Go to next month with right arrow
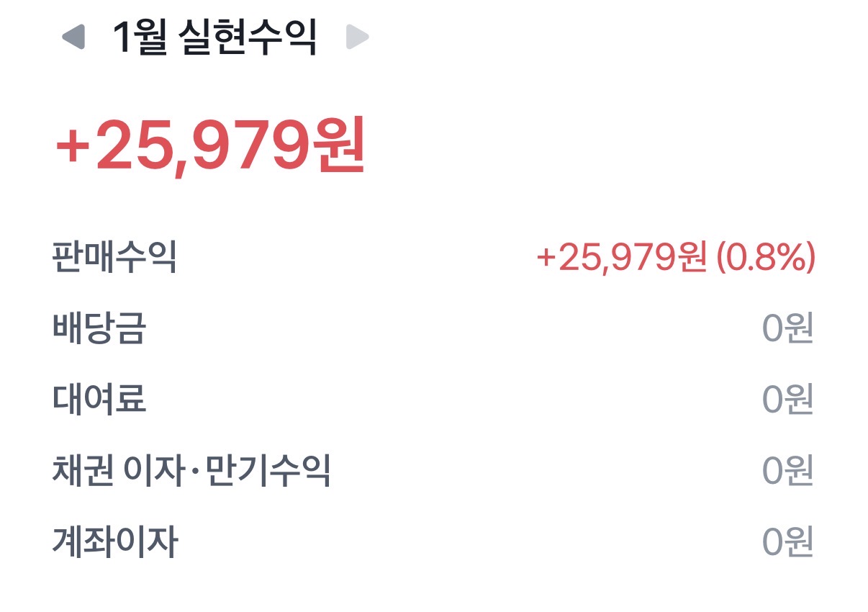Image resolution: width=868 pixels, height=612 pixels. coord(358,37)
